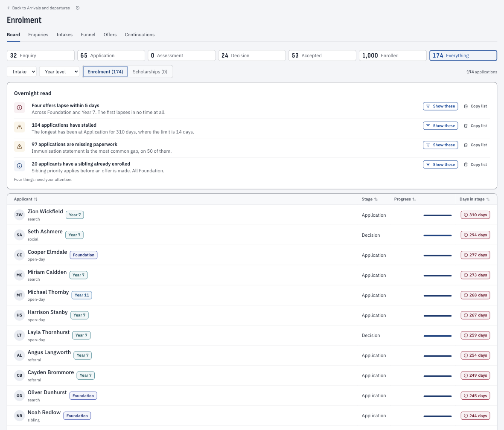Click the Foundation tag on Cooper Elmdale

[x=84, y=255]
